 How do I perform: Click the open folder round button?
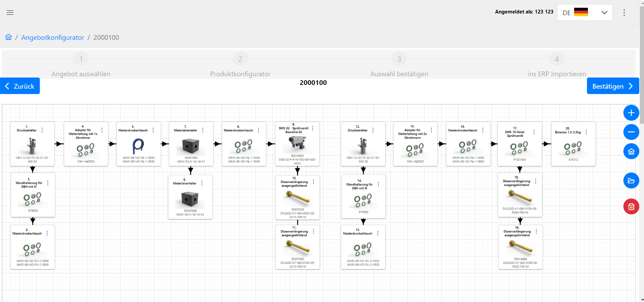631,181
